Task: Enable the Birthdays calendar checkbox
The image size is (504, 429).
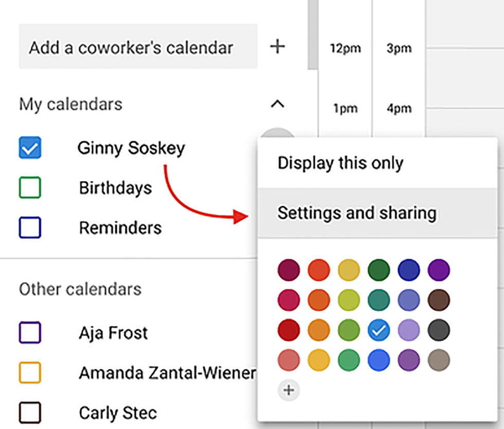Action: pyautogui.click(x=30, y=188)
